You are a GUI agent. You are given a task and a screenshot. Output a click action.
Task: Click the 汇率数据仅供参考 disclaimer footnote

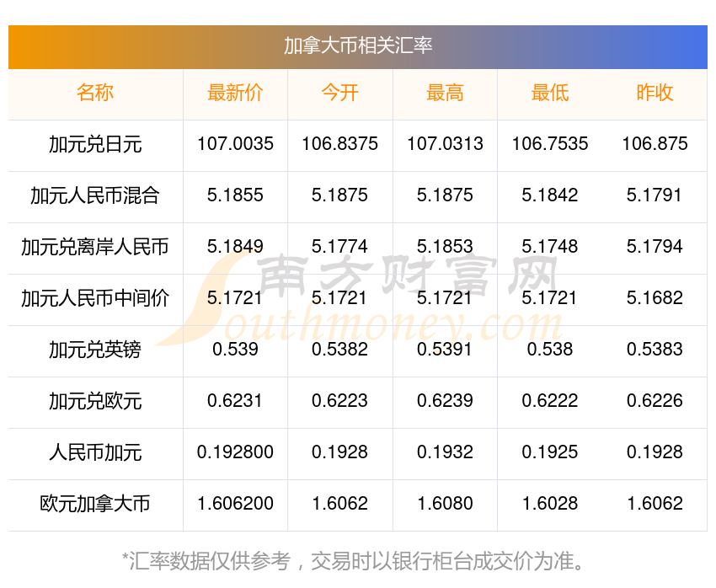[354, 561]
